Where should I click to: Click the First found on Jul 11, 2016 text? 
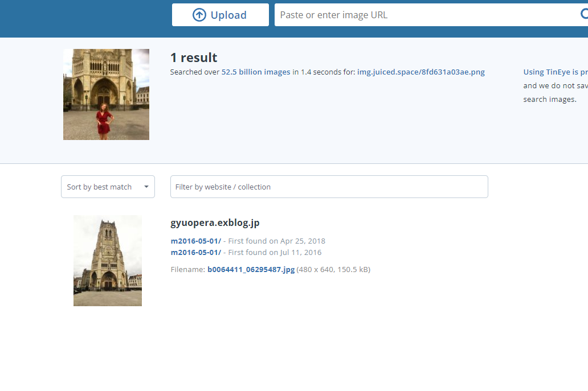coord(275,252)
